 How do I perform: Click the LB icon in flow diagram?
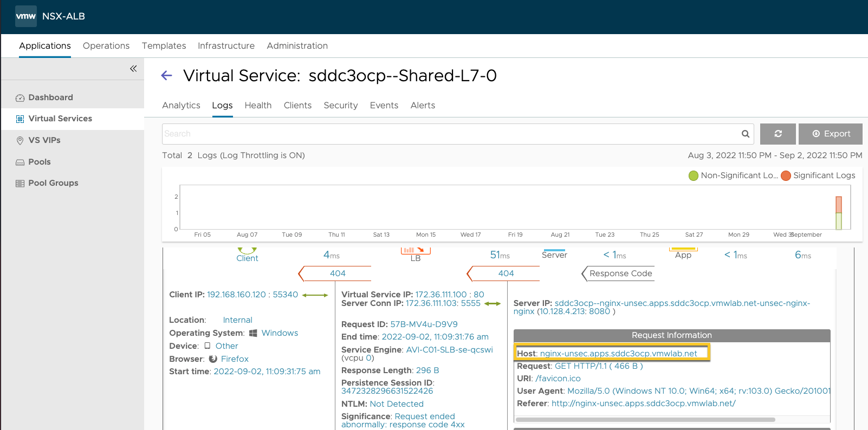pyautogui.click(x=416, y=251)
